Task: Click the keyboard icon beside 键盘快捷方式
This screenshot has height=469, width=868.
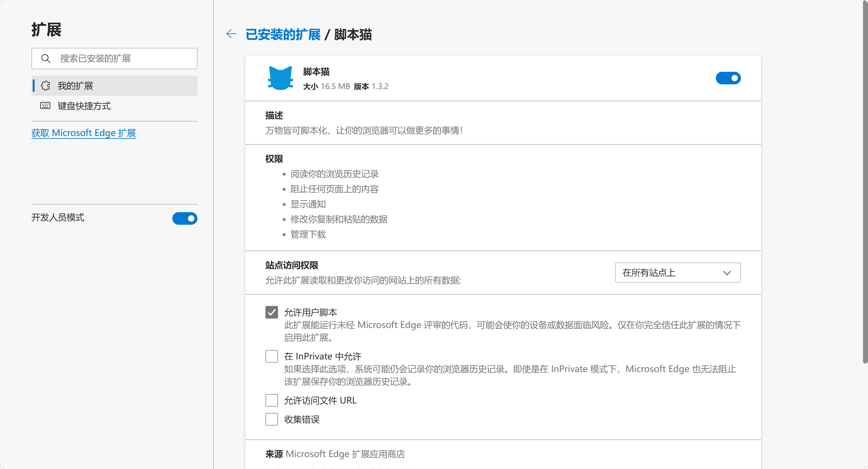Action: click(45, 106)
